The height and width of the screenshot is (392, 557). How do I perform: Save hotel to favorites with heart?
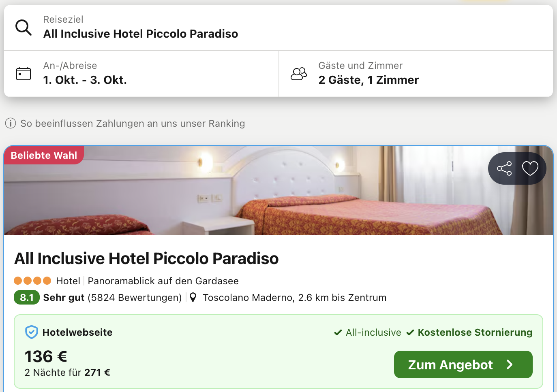point(530,168)
